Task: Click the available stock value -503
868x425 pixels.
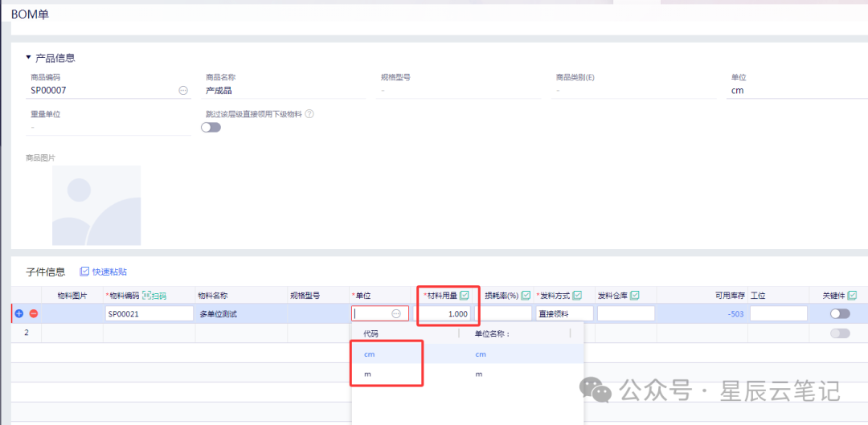Action: [735, 314]
